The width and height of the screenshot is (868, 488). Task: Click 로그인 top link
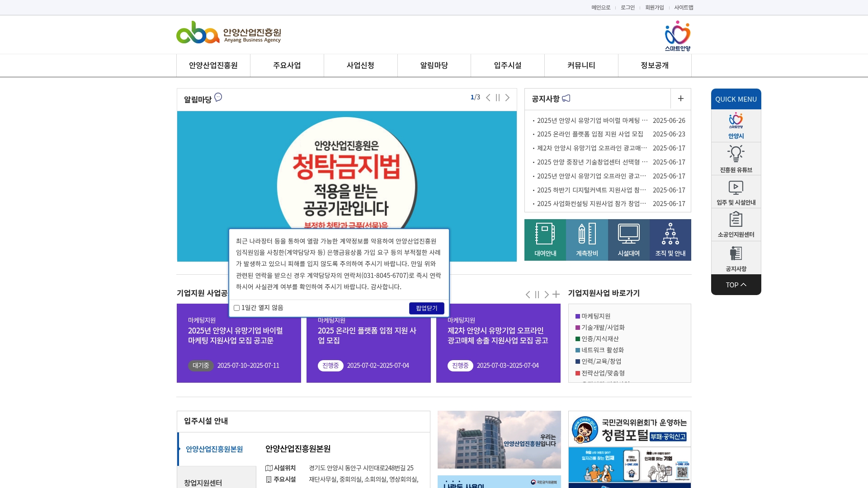pos(627,7)
